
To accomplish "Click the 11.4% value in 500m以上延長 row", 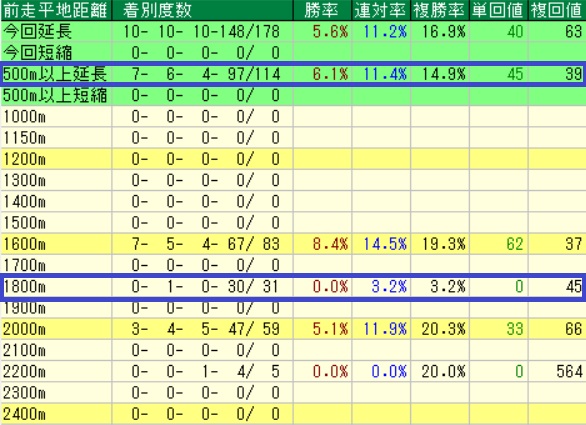I will click(385, 74).
